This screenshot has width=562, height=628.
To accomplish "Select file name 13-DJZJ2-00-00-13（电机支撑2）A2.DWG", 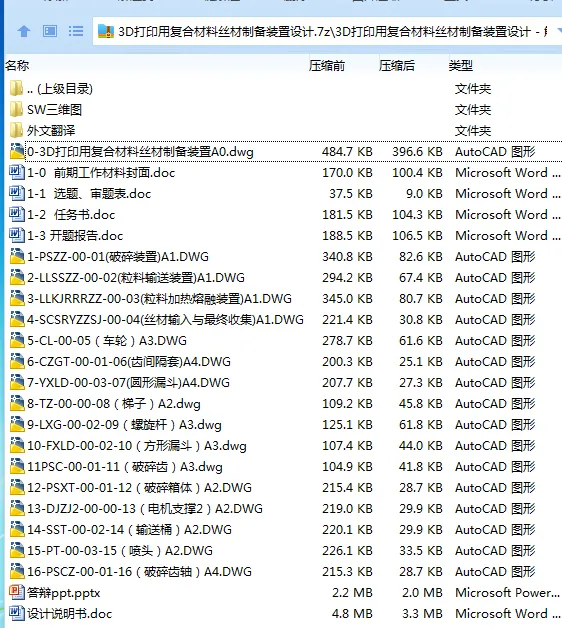I will pos(145,509).
